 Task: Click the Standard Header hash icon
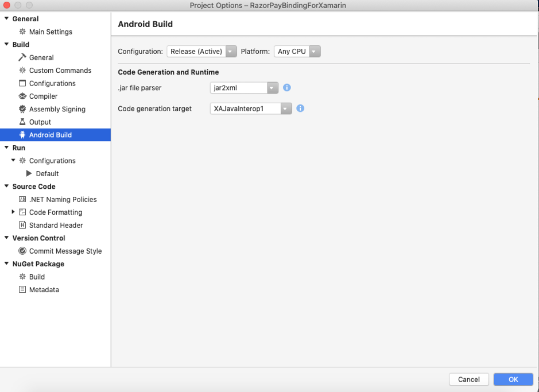pos(22,225)
